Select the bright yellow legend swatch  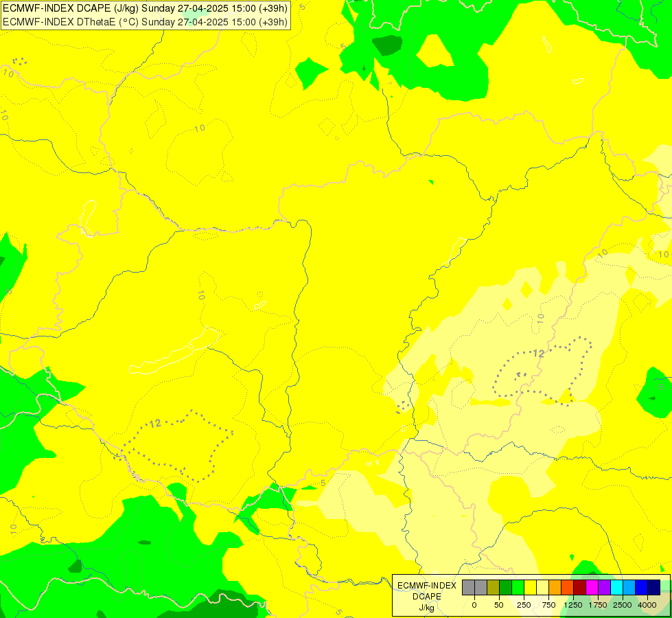pos(530,587)
